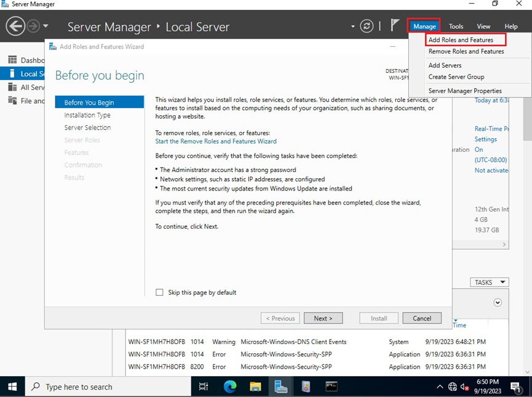Click the Cancel button in wizard

click(x=422, y=318)
